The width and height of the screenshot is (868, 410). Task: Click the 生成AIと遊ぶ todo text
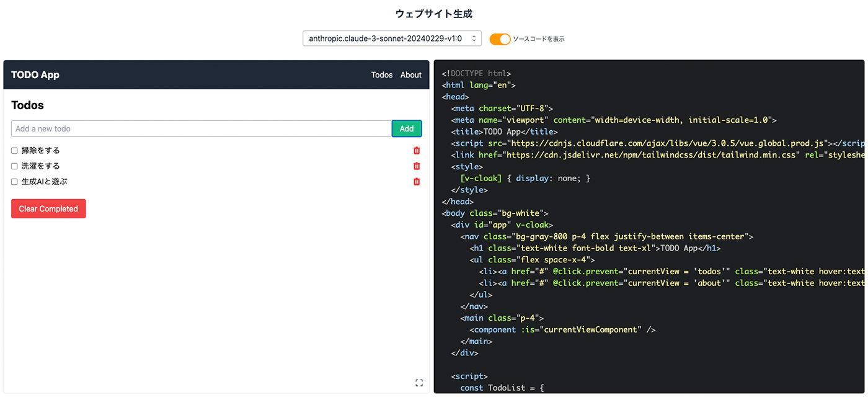(45, 182)
